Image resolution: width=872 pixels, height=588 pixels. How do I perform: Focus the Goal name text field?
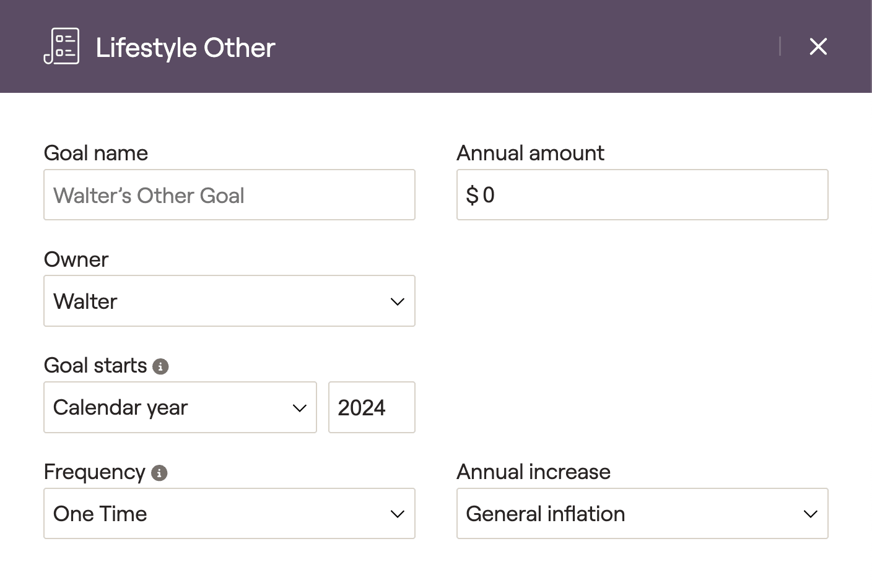point(229,195)
